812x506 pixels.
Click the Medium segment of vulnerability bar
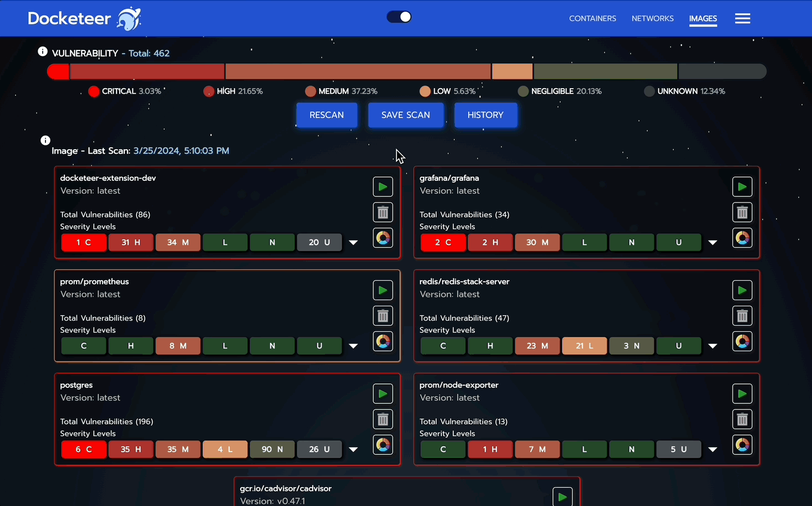coord(358,72)
